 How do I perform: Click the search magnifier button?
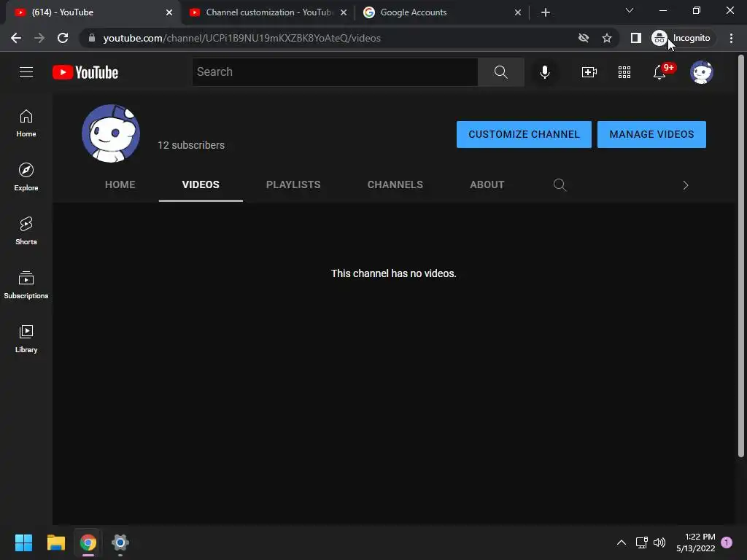(x=500, y=72)
